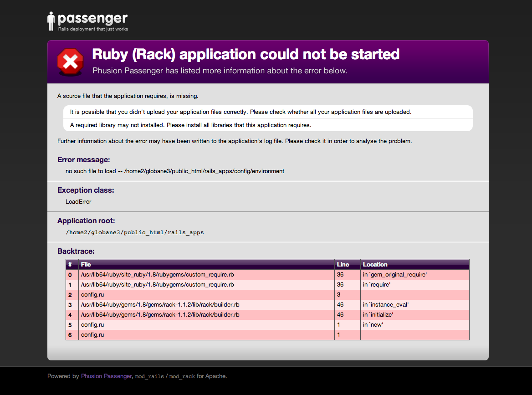Click 'Rails deployment that just works' tagline
The image size is (532, 395).
pyautogui.click(x=93, y=29)
